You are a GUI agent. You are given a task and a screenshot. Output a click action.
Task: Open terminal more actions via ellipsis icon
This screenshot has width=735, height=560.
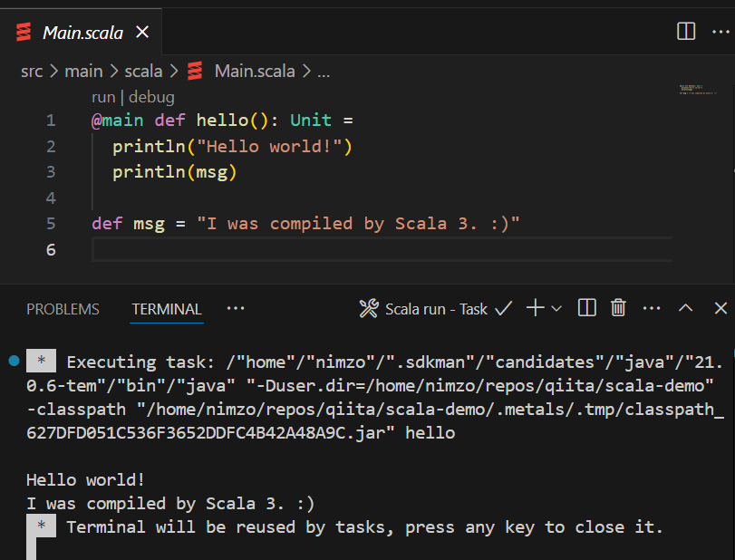click(651, 308)
